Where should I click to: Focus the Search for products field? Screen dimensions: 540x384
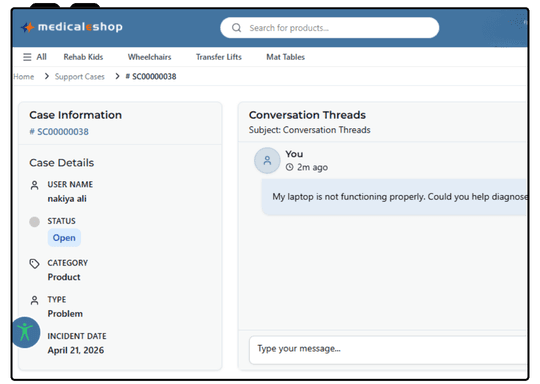pos(330,28)
